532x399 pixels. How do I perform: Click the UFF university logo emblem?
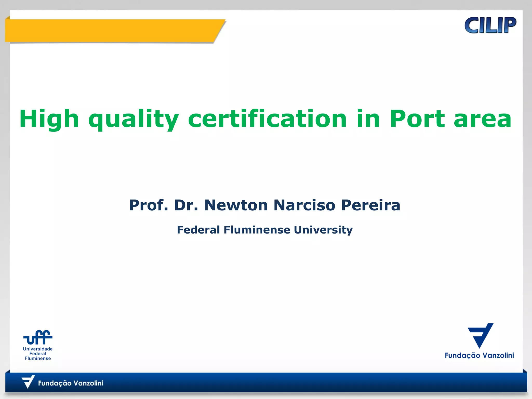pos(38,337)
